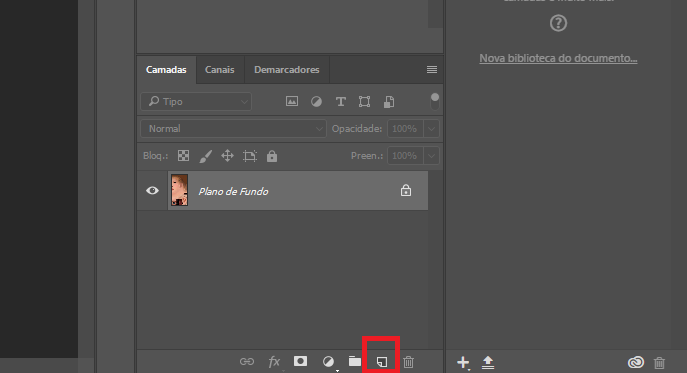Delete library item trash icon
The height and width of the screenshot is (373, 687).
pos(659,362)
